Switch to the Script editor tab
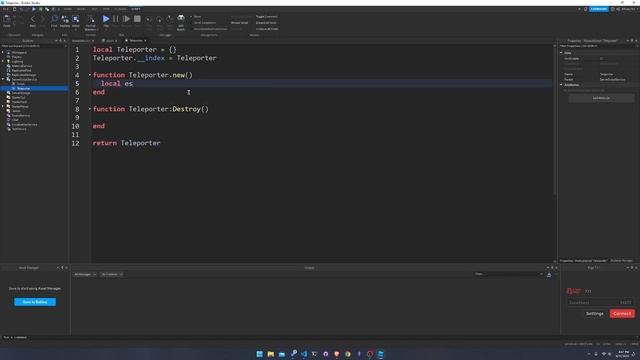The height and width of the screenshot is (360, 640). point(109,41)
